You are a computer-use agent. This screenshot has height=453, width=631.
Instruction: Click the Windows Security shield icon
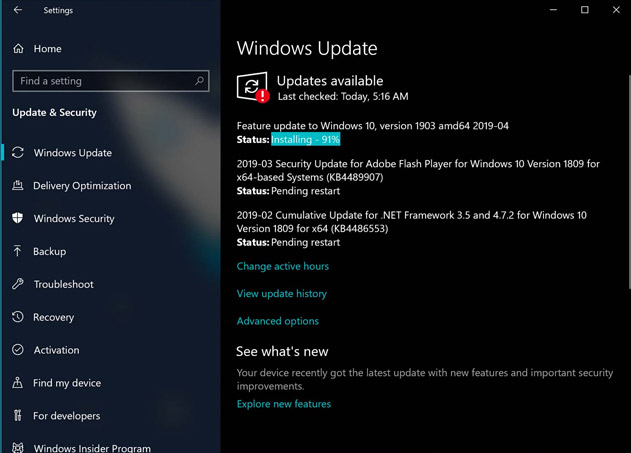pos(17,218)
